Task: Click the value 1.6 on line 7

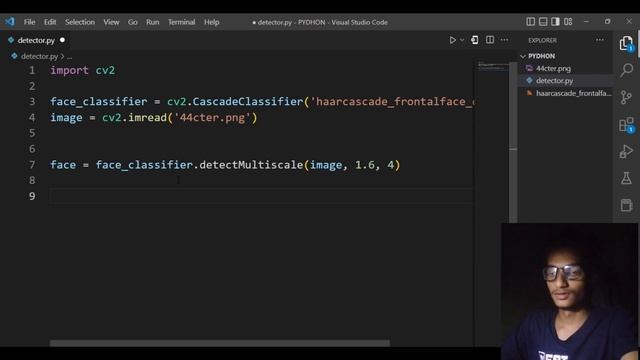Action: [364, 164]
